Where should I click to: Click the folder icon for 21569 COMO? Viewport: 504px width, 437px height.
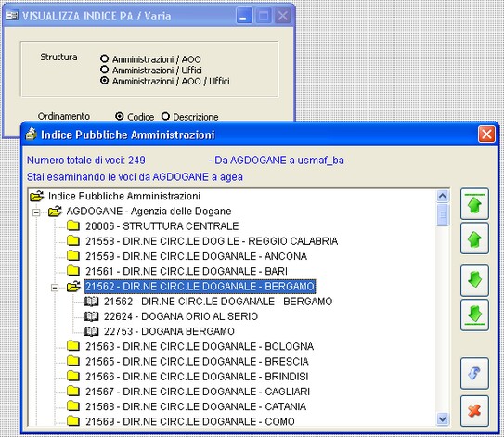73,421
